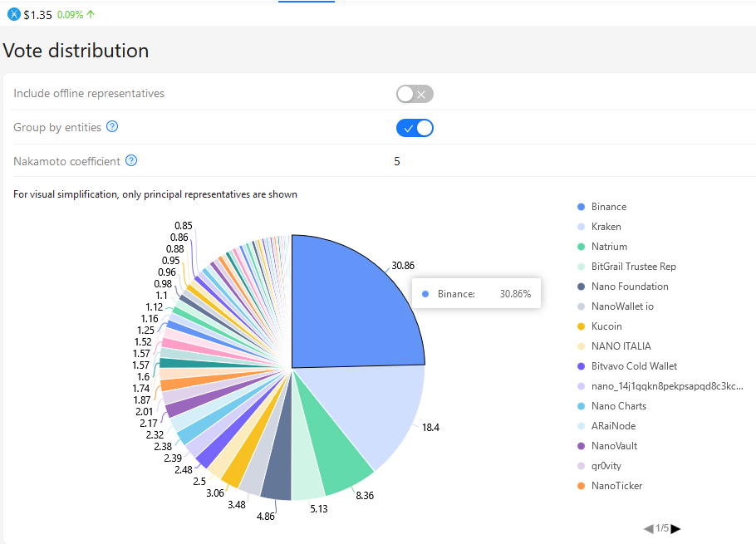Click the 0.09% price change indicator
The image size is (756, 544).
[76, 15]
